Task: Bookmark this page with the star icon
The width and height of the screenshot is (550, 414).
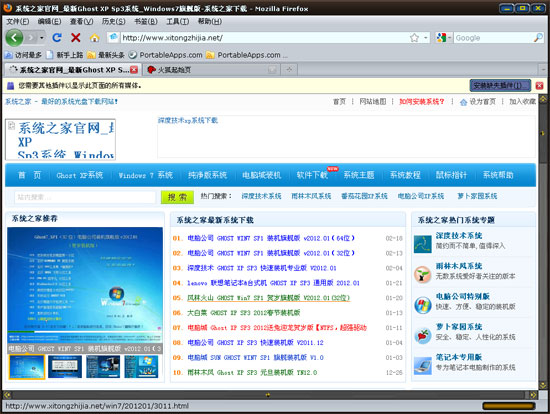Action: point(414,38)
